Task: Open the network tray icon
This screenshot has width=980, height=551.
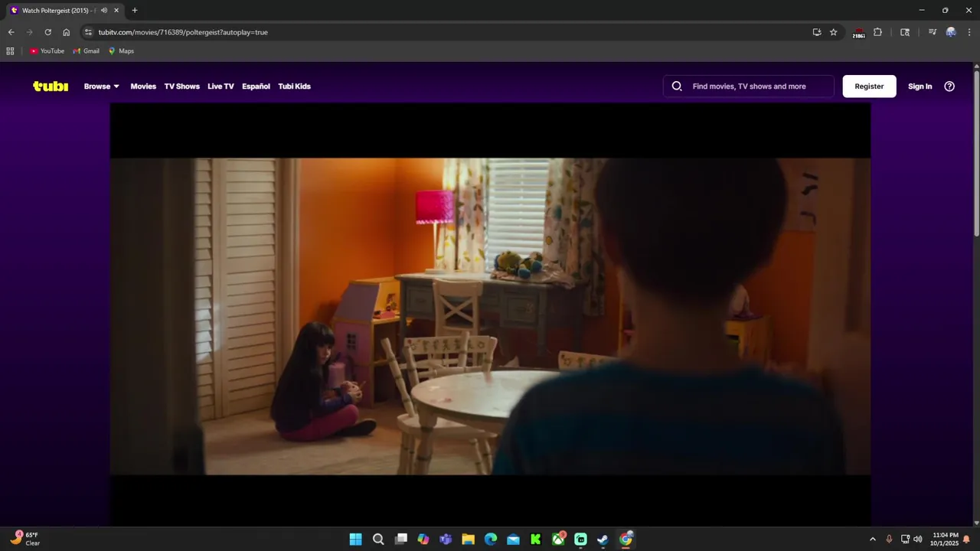Action: click(905, 540)
